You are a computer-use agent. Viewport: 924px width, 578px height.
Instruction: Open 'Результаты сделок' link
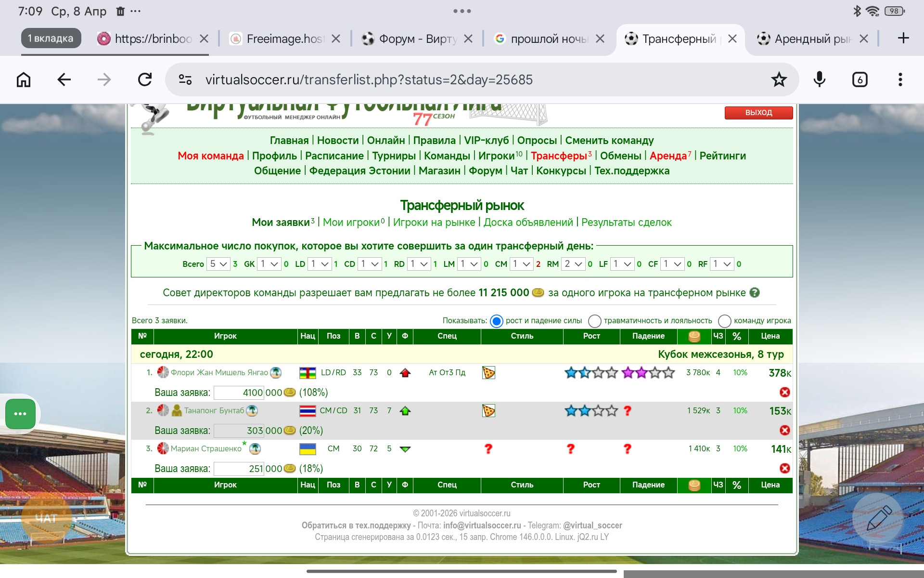[626, 222]
